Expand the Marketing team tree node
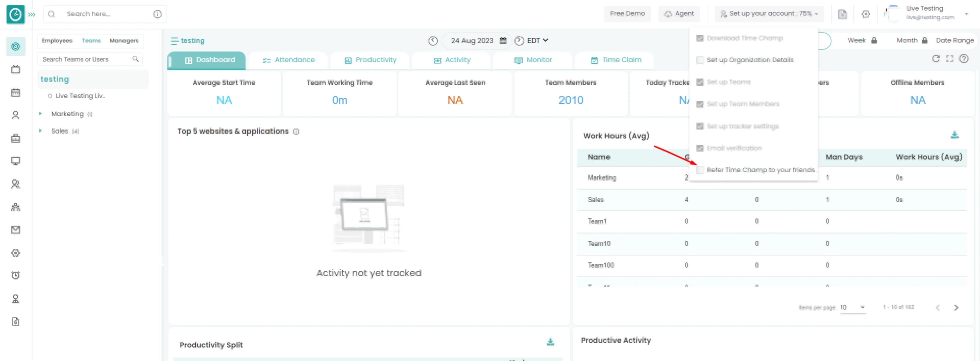The height and width of the screenshot is (361, 980). pos(40,114)
